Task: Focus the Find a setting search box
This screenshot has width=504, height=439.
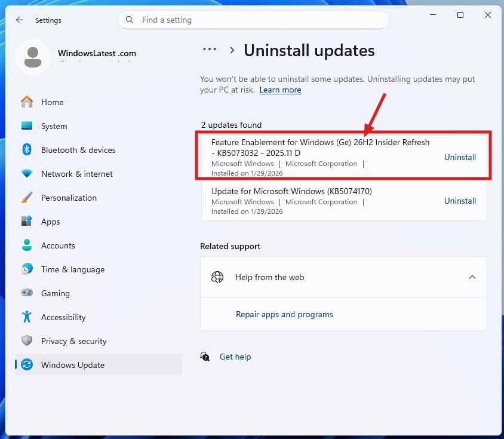Action: [257, 20]
